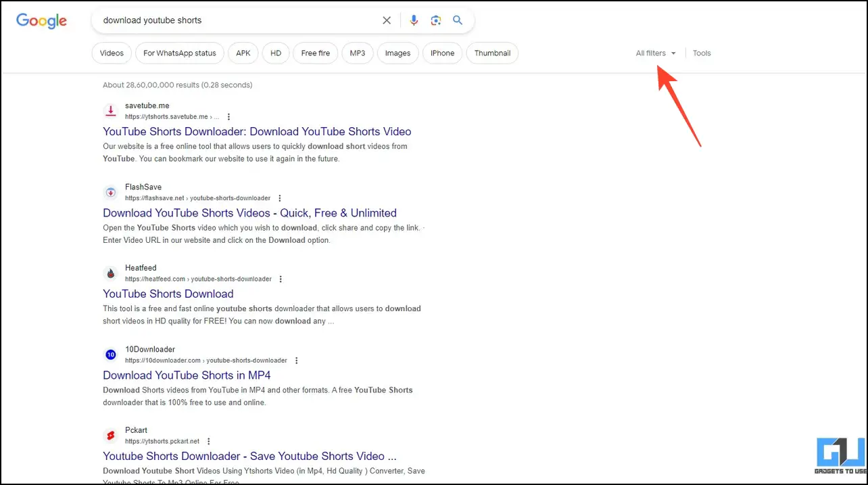Open three-dot menu for Pckart result

pyautogui.click(x=209, y=441)
